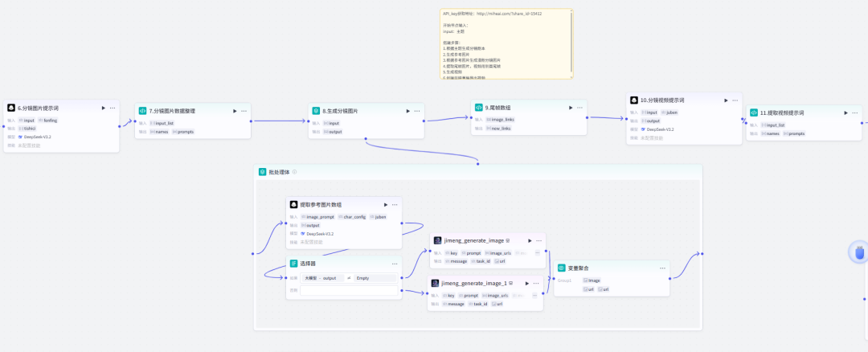Image resolution: width=868 pixels, height=352 pixels.
Task: Run node 9.尾帧数组 with its play icon
Action: (571, 108)
